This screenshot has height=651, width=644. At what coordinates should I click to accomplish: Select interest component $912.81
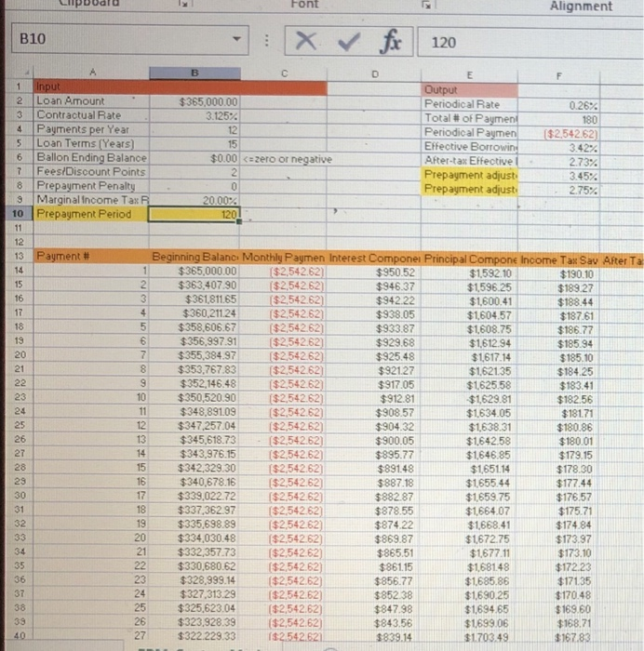pos(374,399)
